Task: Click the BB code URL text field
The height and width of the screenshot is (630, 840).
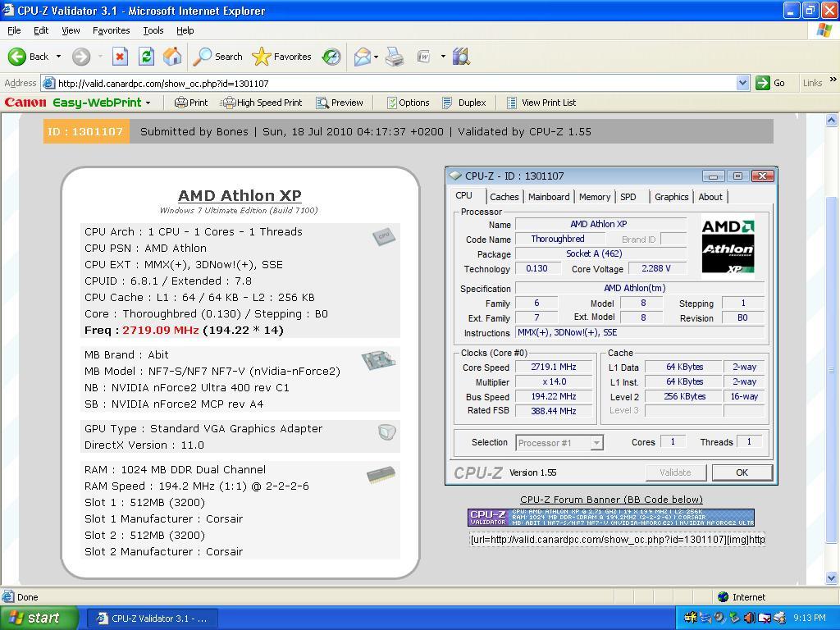Action: tap(617, 540)
